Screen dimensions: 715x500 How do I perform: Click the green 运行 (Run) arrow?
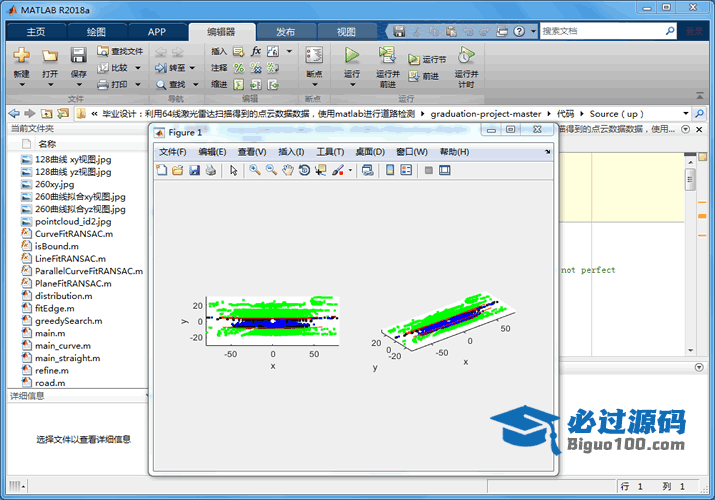click(352, 55)
